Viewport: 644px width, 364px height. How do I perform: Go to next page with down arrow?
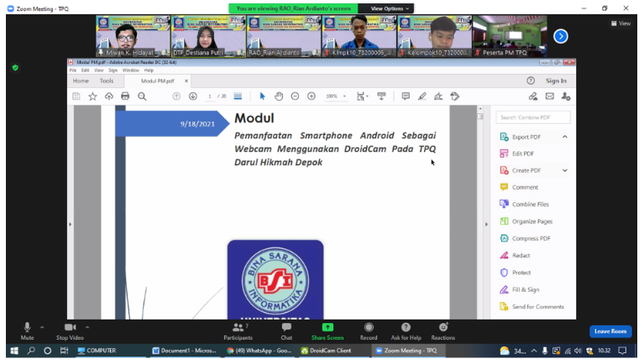coord(193,96)
